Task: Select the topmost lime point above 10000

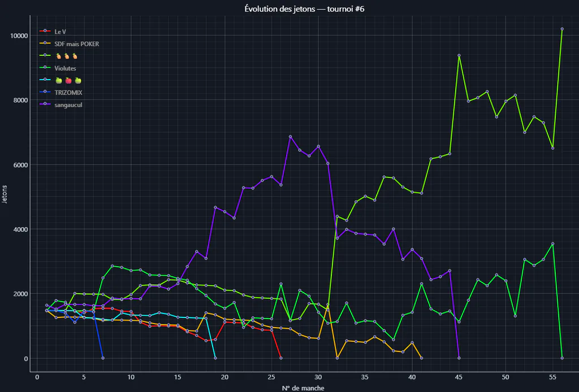Action: tap(562, 29)
